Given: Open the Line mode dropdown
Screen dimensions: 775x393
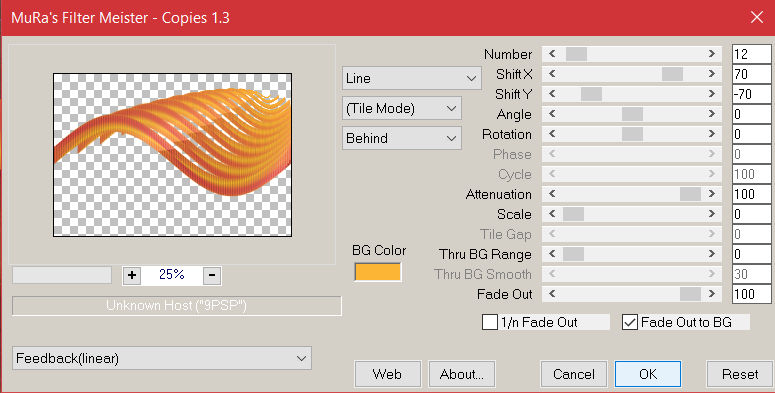Looking at the screenshot, I should pyautogui.click(x=411, y=78).
